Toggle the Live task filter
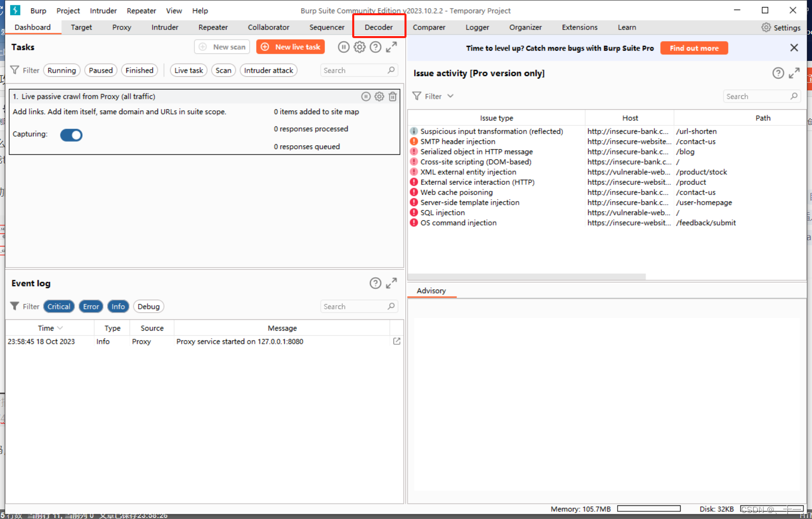The image size is (812, 519). (189, 71)
